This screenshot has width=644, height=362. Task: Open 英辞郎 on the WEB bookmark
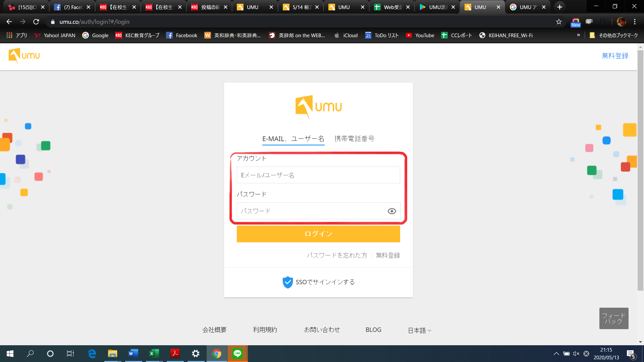(297, 35)
